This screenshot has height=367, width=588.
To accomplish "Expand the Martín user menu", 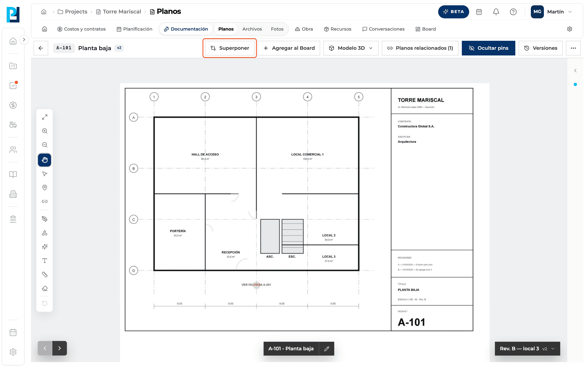I will (x=552, y=12).
